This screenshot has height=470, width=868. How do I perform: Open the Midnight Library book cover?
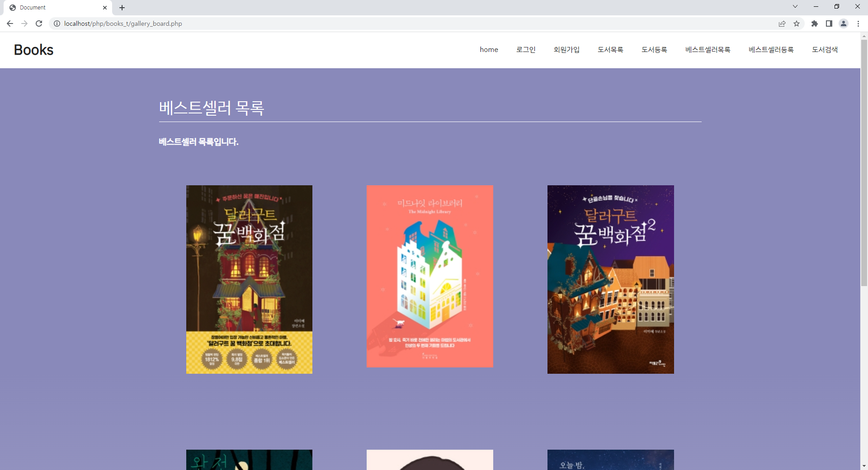tap(430, 276)
